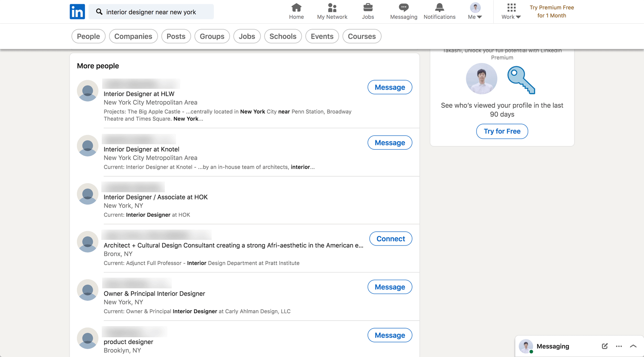Click the search magnifier icon
644x357 pixels.
click(99, 12)
